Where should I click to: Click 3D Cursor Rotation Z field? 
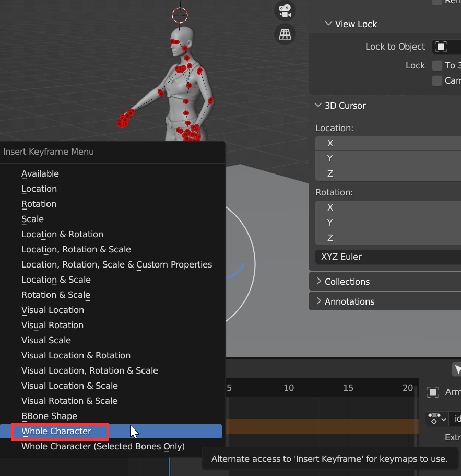point(387,238)
